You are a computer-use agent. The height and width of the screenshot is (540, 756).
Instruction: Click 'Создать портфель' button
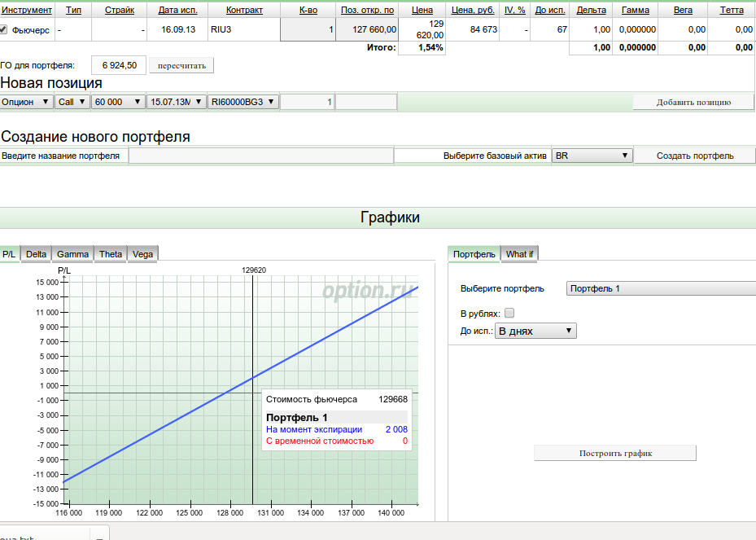[694, 156]
